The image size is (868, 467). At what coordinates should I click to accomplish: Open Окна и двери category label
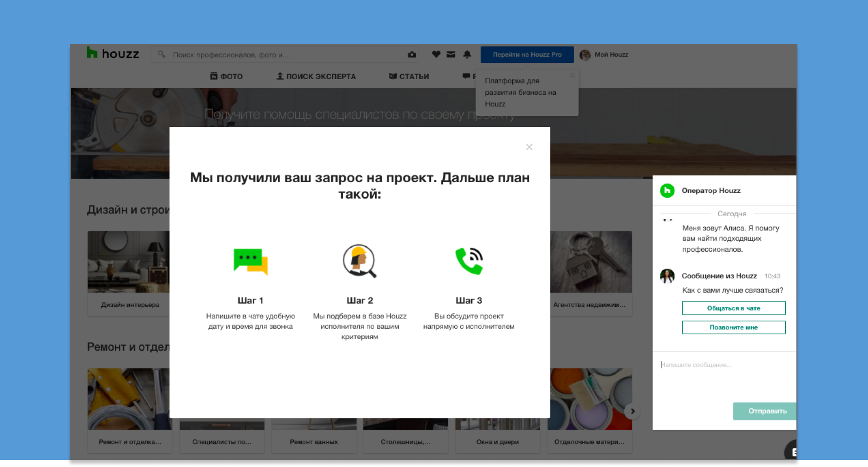coord(498,442)
